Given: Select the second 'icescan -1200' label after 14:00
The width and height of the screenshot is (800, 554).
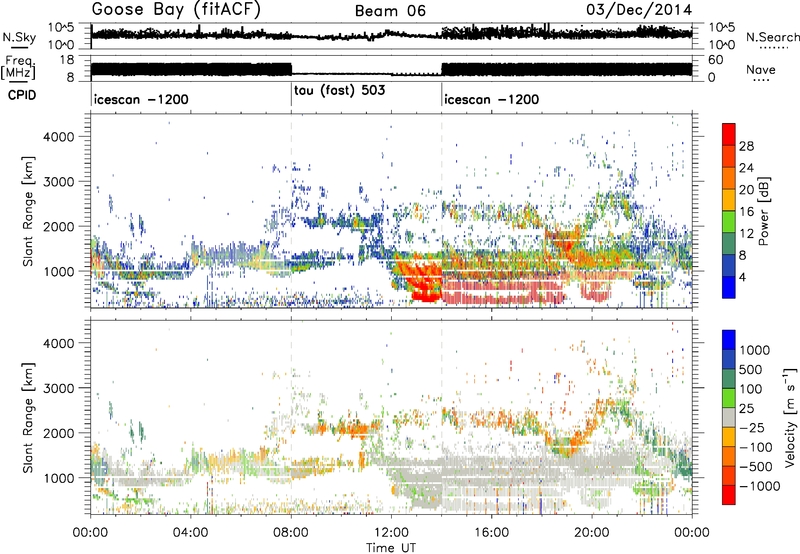Looking at the screenshot, I should (492, 99).
